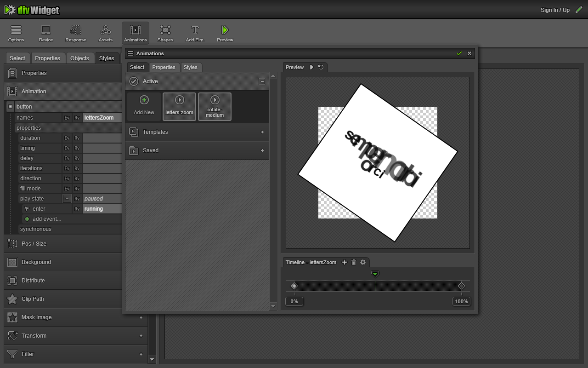Expand the Background section
This screenshot has height=368, width=588.
coord(63,262)
